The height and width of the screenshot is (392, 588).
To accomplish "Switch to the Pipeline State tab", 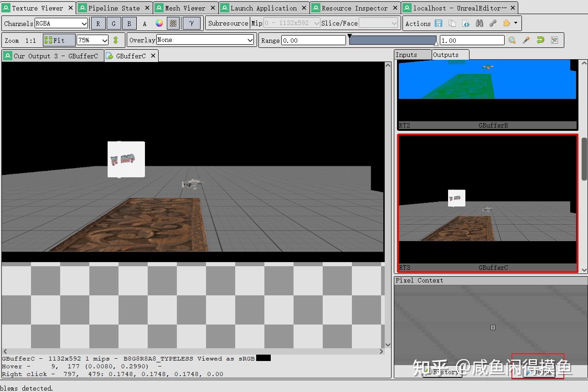I will click(114, 8).
